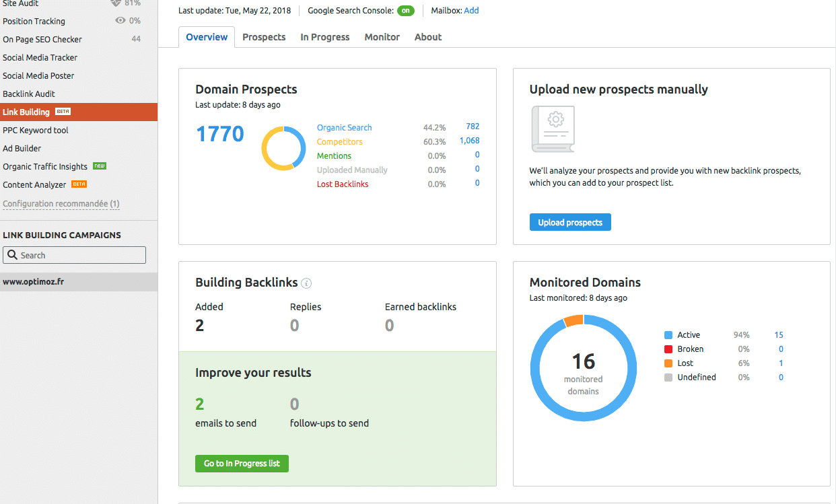Open Organic Search prospects link
Image resolution: width=836 pixels, height=504 pixels.
click(344, 127)
